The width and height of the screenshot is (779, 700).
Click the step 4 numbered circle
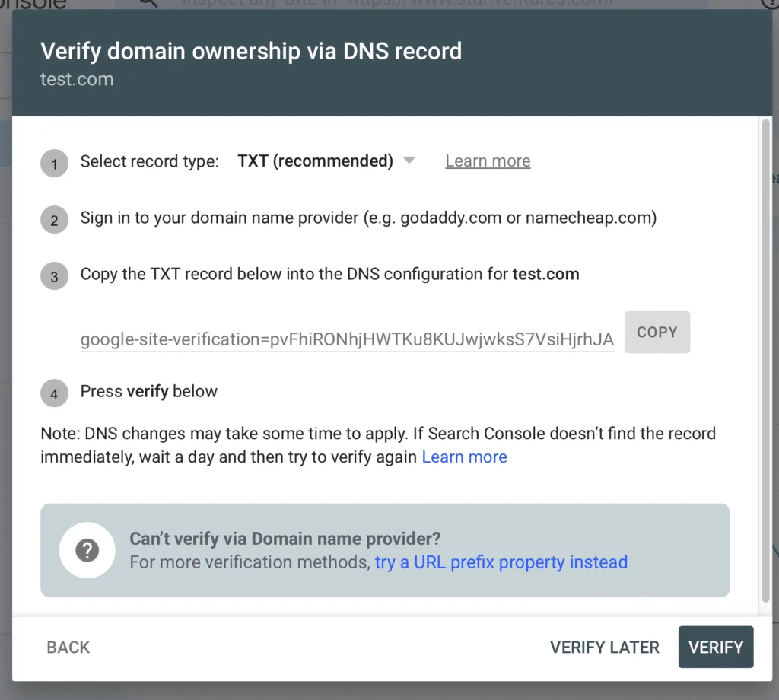54,393
